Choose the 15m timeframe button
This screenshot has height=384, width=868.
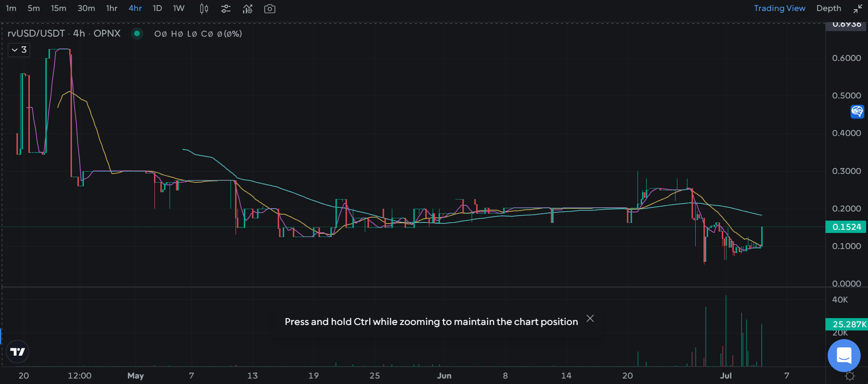[58, 8]
